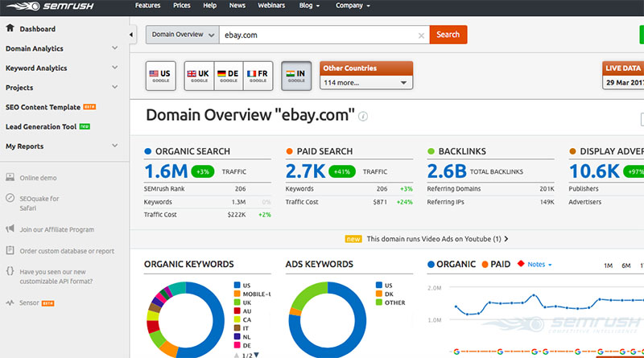
Task: Open the Domain Overview dropdown
Action: (x=184, y=35)
